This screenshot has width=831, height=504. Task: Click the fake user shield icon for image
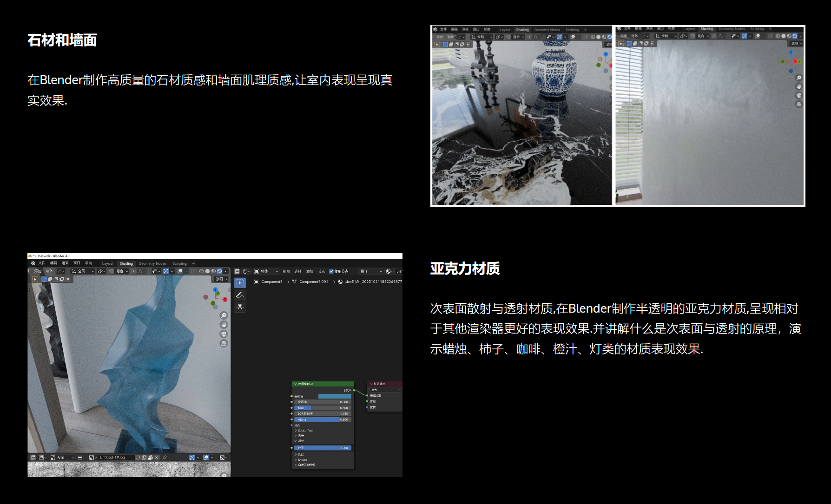(x=138, y=458)
